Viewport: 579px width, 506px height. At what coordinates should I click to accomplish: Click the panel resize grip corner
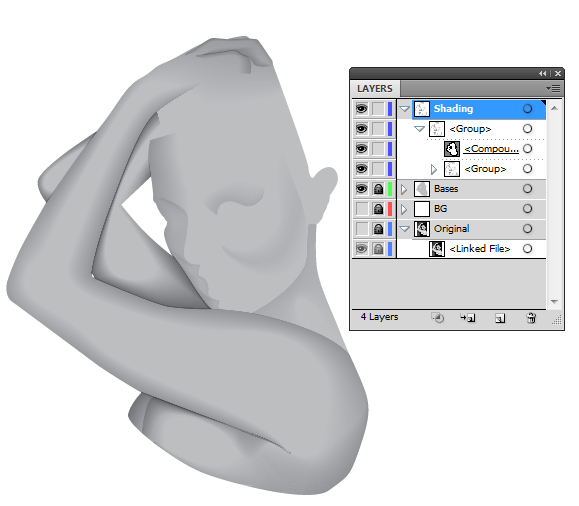(557, 320)
